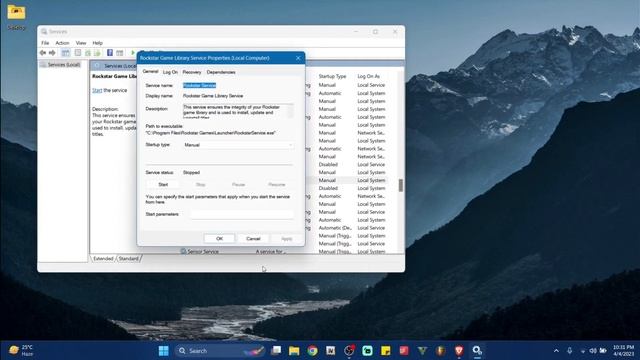Click the Display name value Rockstar Game Library Service
This screenshot has width=640, height=360.
pyautogui.click(x=213, y=96)
